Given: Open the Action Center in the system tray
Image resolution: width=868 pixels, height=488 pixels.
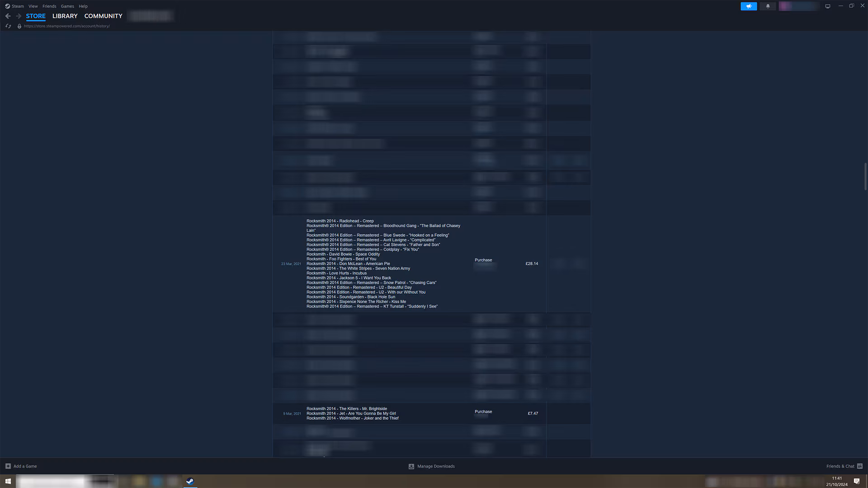Looking at the screenshot, I should point(857,481).
